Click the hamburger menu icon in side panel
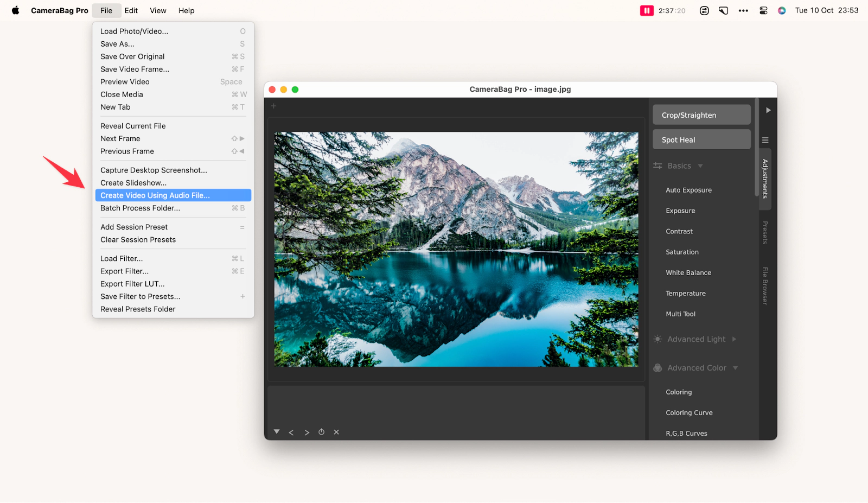 (765, 140)
